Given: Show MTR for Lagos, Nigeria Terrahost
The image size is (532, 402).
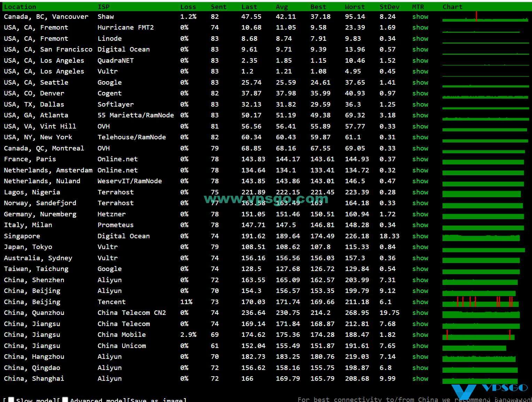Looking at the screenshot, I should 420,192.
